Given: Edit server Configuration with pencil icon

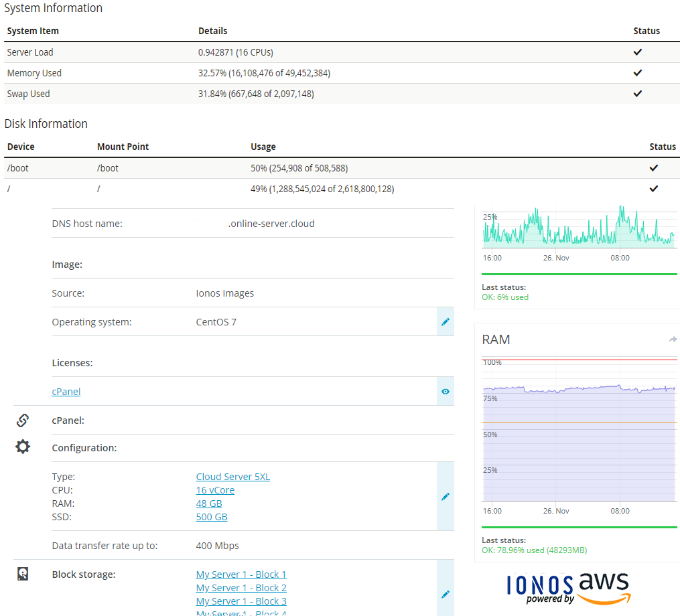Looking at the screenshot, I should 446,496.
